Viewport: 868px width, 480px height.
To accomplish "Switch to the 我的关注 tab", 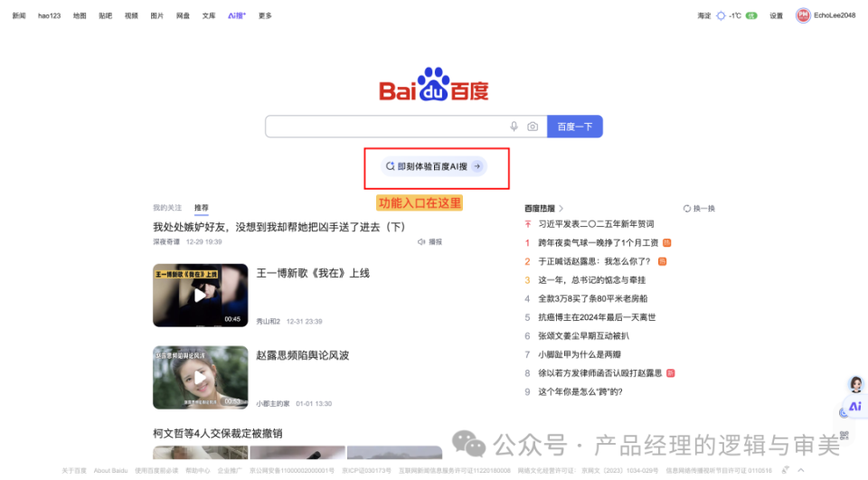I will coord(167,208).
